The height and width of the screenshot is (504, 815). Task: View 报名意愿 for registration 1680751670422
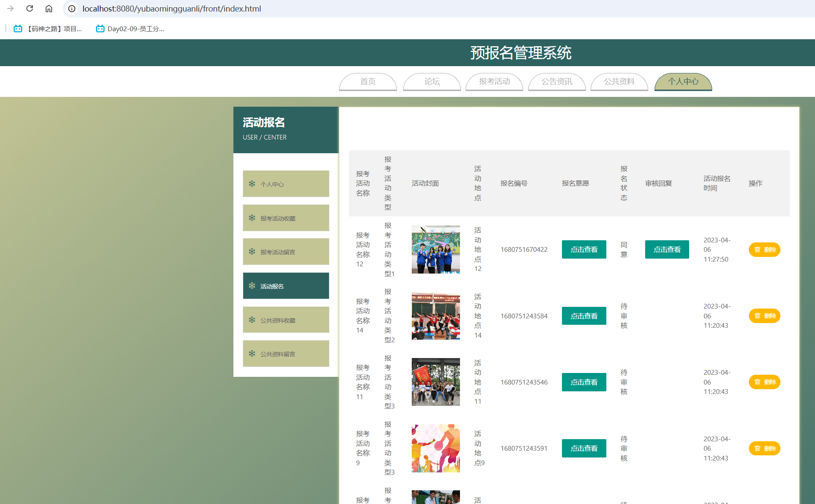point(584,250)
